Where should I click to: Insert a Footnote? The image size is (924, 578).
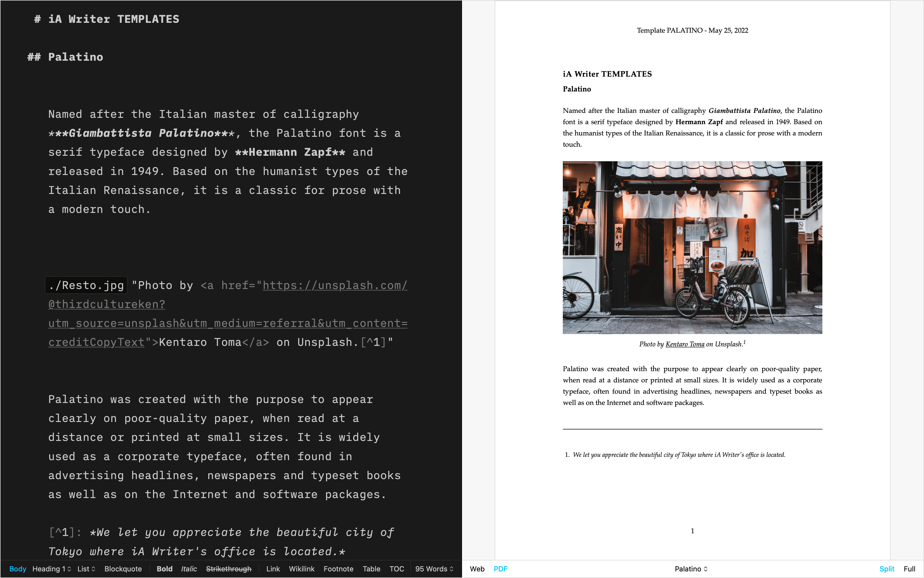tap(338, 569)
